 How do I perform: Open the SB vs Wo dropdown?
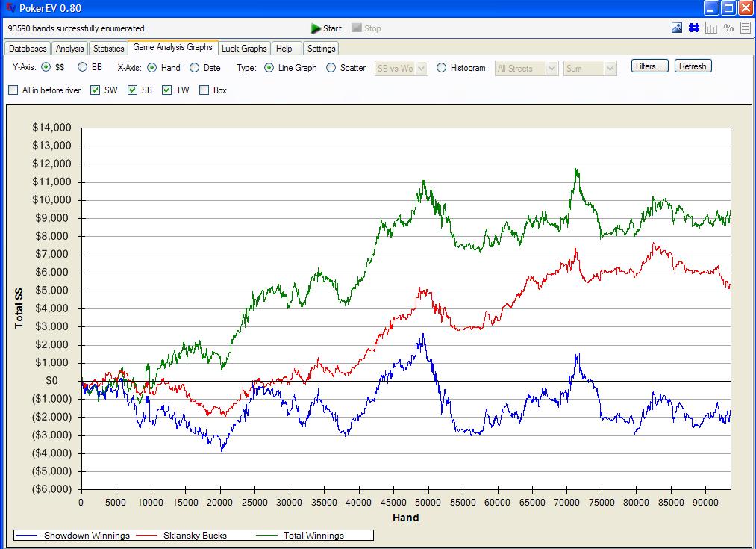coord(421,69)
